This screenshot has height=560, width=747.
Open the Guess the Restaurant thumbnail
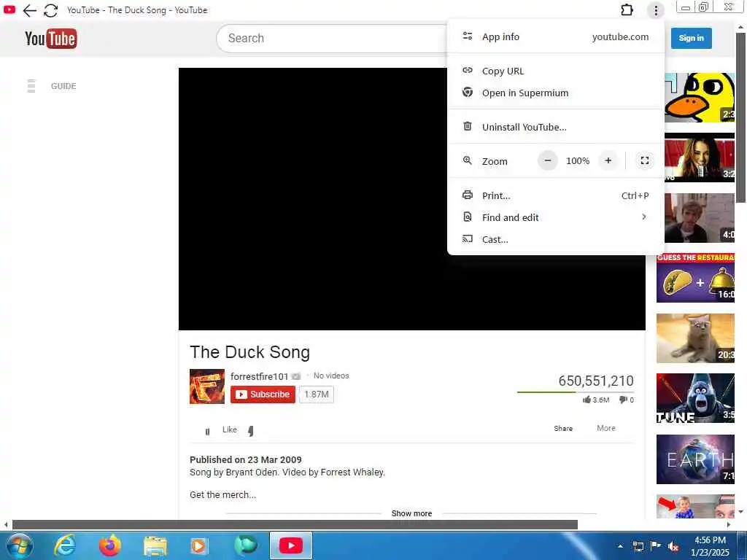tap(695, 278)
